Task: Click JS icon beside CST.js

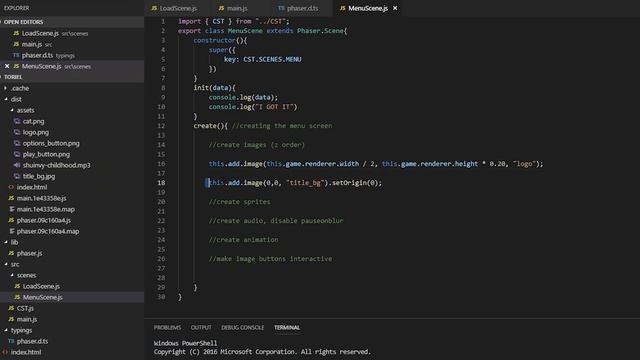Action: (x=11, y=308)
